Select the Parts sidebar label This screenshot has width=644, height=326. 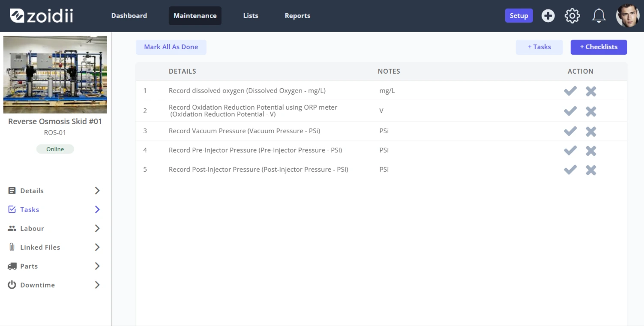pyautogui.click(x=29, y=266)
